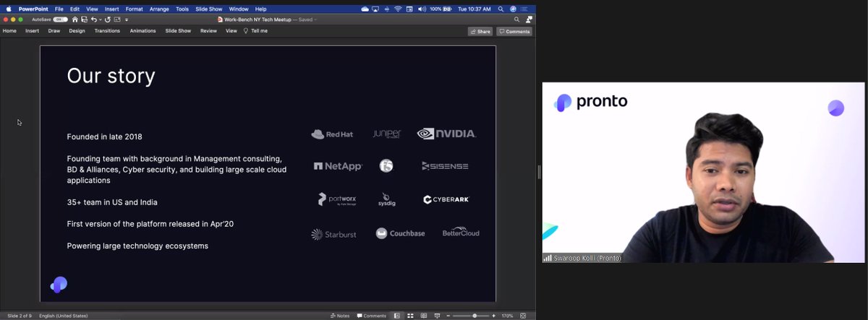Click the Redo/Repeat icon

108,20
